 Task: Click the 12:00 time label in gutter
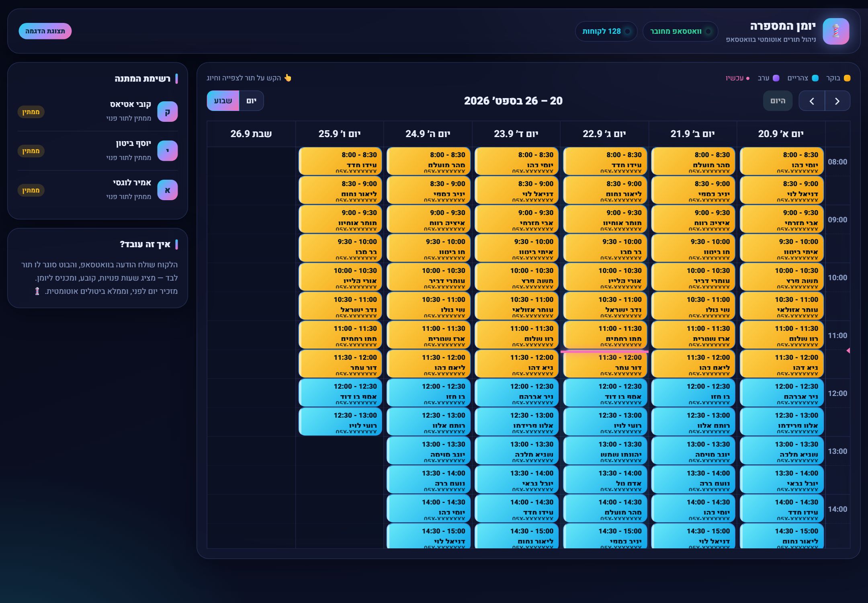(x=837, y=394)
